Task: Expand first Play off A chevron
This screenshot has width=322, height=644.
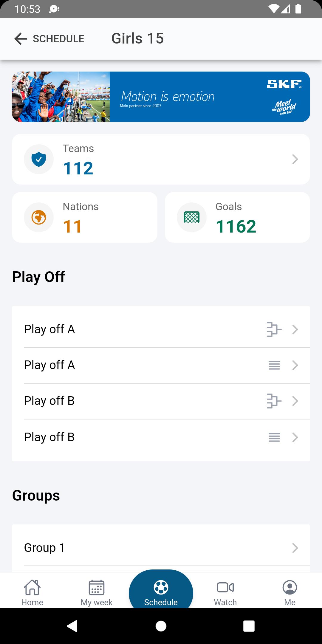Action: tap(295, 329)
